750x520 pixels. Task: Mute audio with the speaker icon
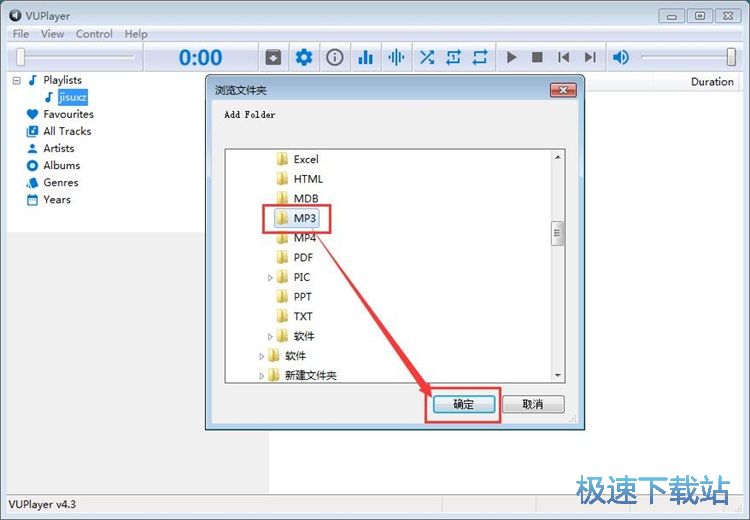click(620, 57)
